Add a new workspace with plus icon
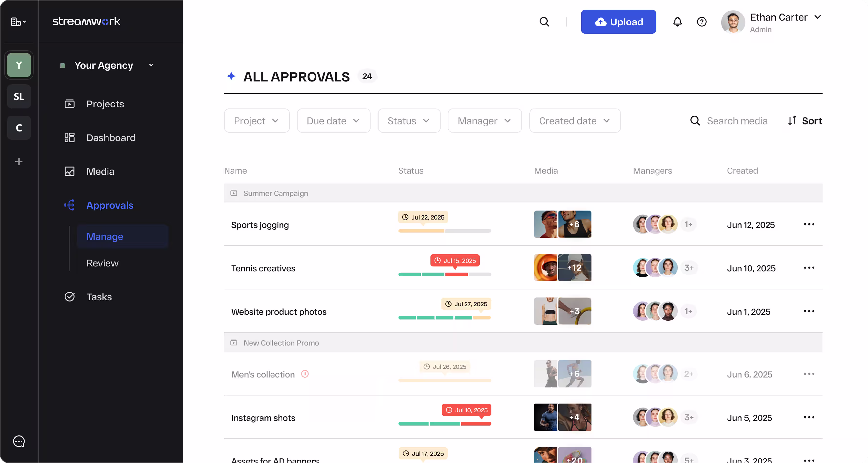Viewport: 868px width, 463px height. 19,162
